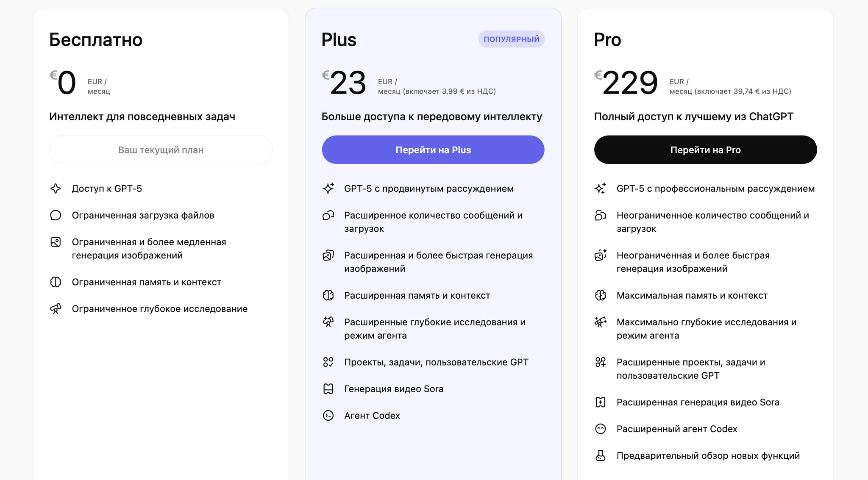Click the chat bubble icon for limited file uploads
This screenshot has width=868, height=480.
[56, 215]
